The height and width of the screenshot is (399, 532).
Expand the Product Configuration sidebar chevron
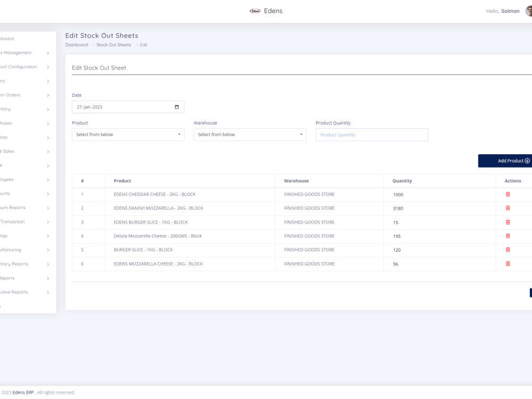coord(48,67)
